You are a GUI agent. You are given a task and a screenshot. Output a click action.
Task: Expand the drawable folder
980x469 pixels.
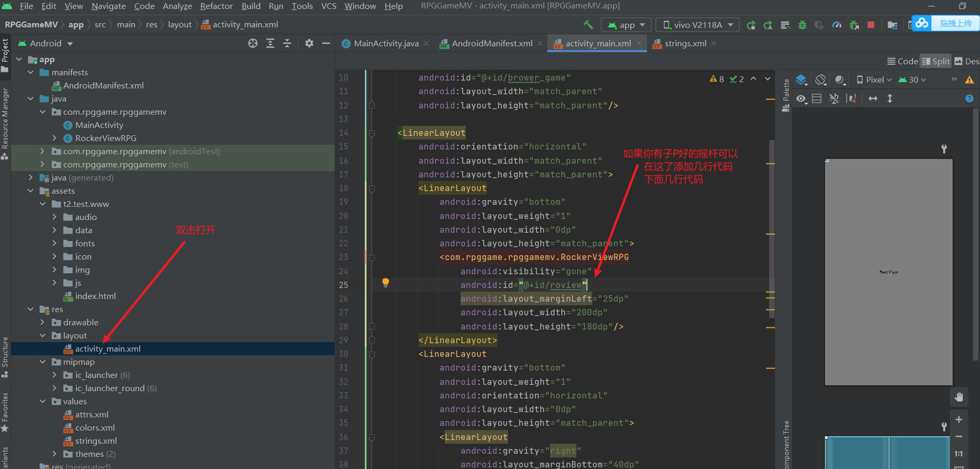click(43, 322)
